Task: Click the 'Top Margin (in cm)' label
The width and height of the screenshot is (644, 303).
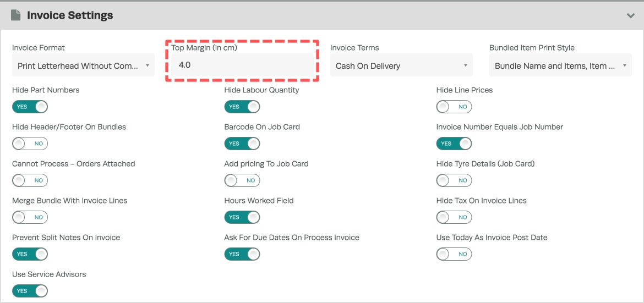Action: pos(204,48)
